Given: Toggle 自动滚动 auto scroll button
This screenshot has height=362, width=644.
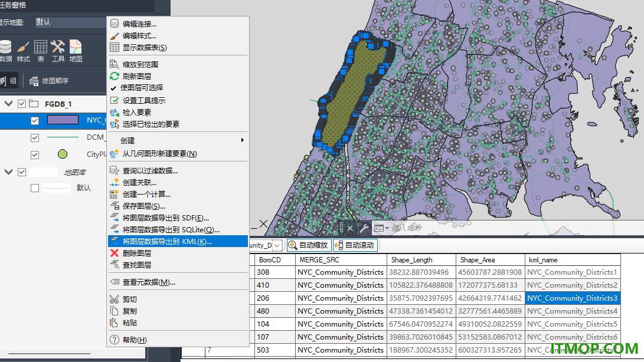Looking at the screenshot, I should click(355, 245).
